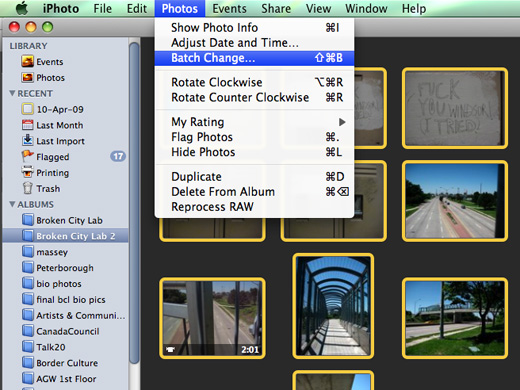The image size is (520, 390).
Task: Choose Duplicate from Photos menu
Action: [255, 177]
